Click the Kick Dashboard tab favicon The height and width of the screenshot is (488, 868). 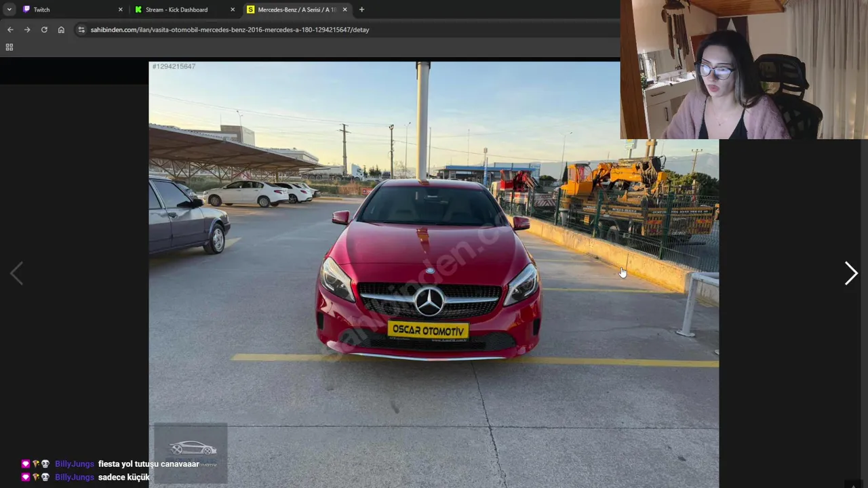138,9
